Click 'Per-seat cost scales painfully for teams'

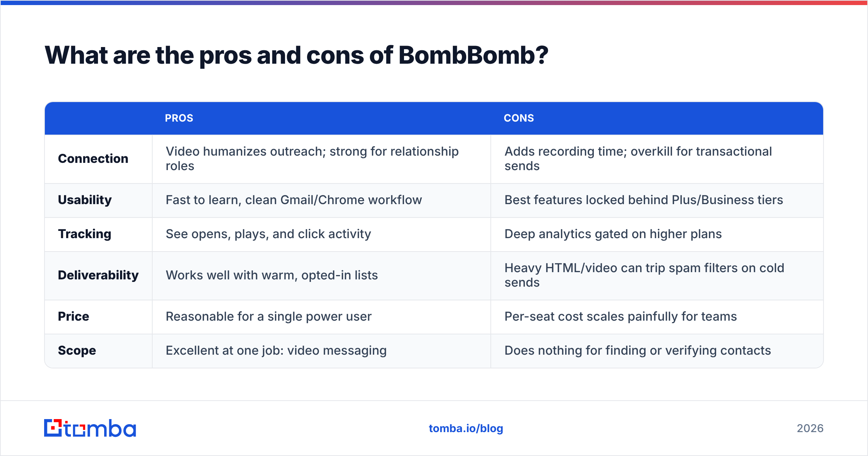[x=621, y=316]
